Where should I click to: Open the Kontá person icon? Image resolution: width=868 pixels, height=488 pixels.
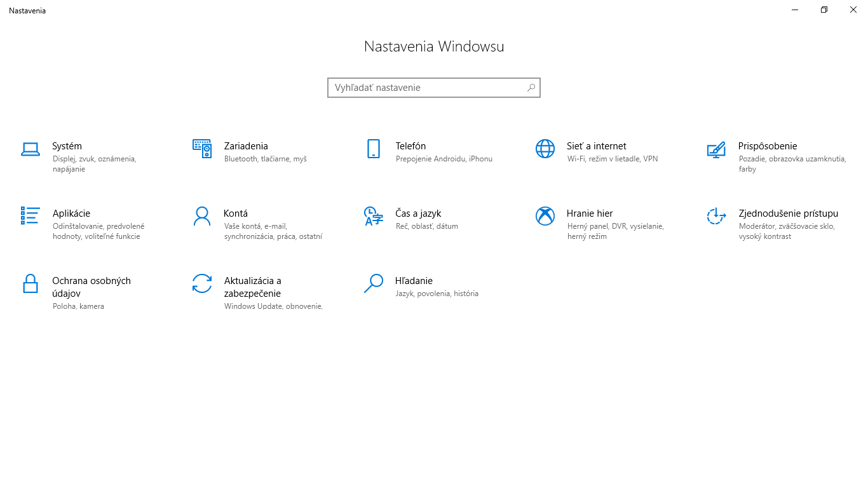click(202, 216)
